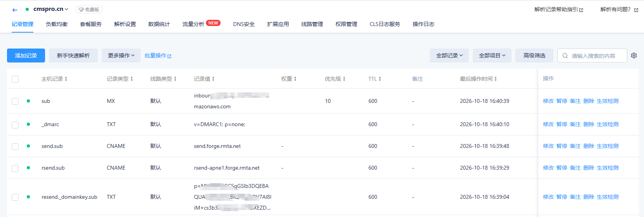The width and height of the screenshot is (644, 217).
Task: Click the timestamp 2026-10-18 16:40:39
Action: [x=484, y=101]
